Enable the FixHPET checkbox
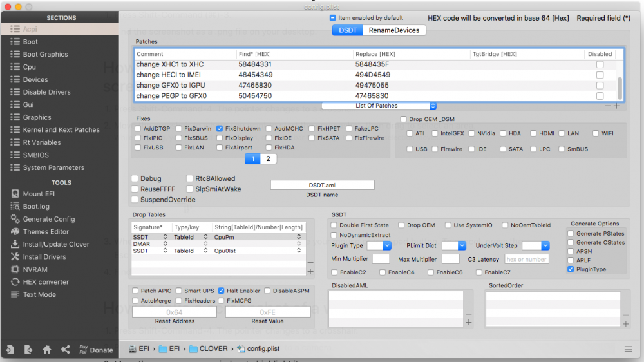644x362 pixels. 312,129
